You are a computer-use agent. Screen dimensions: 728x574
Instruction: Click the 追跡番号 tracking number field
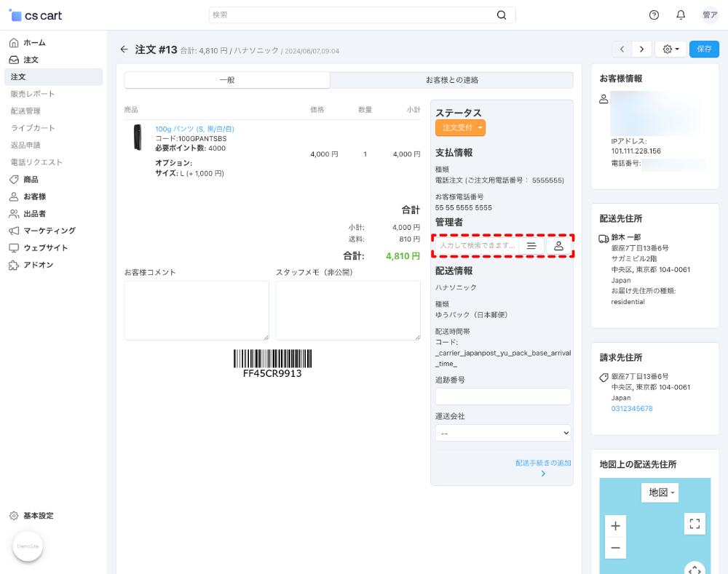click(x=503, y=396)
